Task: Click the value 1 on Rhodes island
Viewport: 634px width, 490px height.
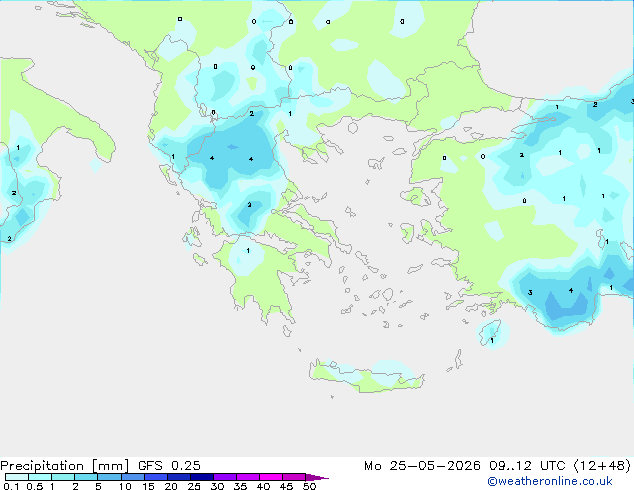Action: click(492, 341)
